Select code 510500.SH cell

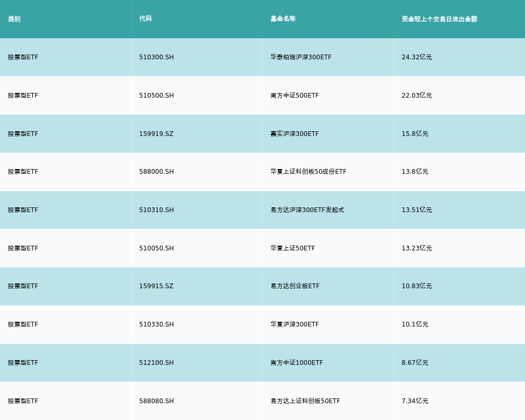[156, 96]
